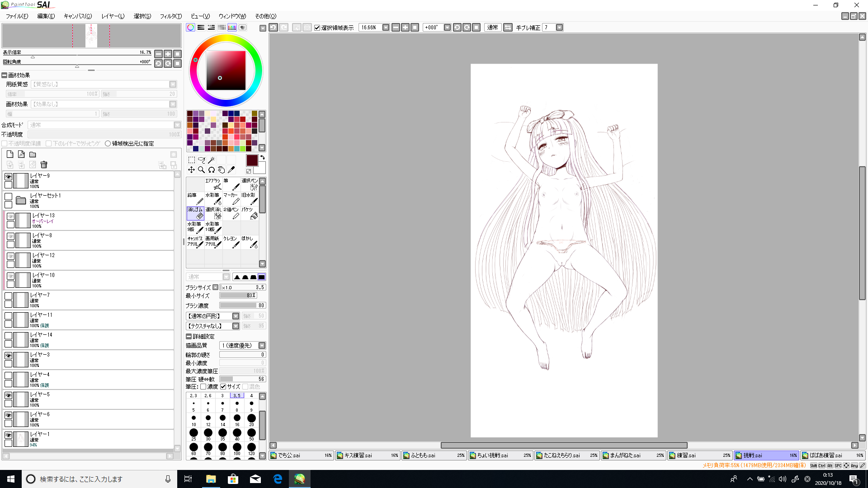The image size is (868, 488).
Task: Delete the selected layer with trash icon
Action: 44,165
